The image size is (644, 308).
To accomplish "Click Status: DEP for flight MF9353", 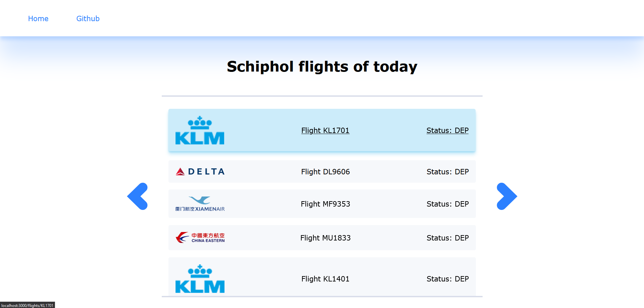I will tap(447, 204).
